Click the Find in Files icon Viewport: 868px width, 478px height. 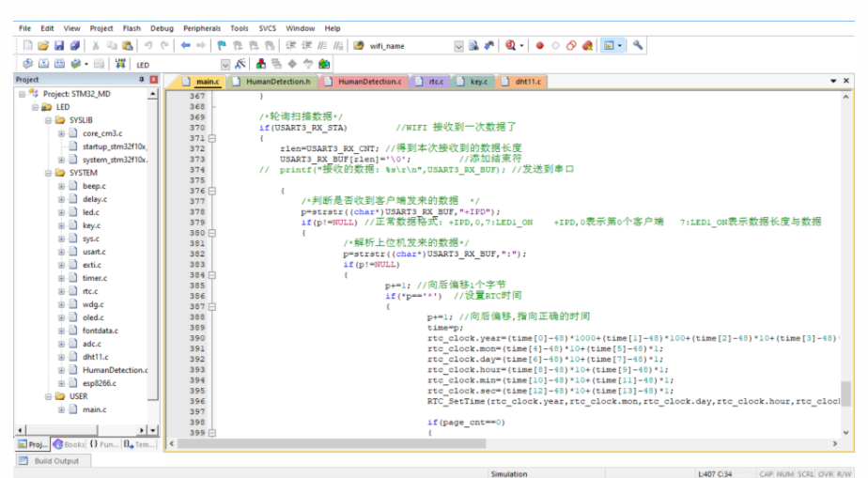pyautogui.click(x=359, y=46)
